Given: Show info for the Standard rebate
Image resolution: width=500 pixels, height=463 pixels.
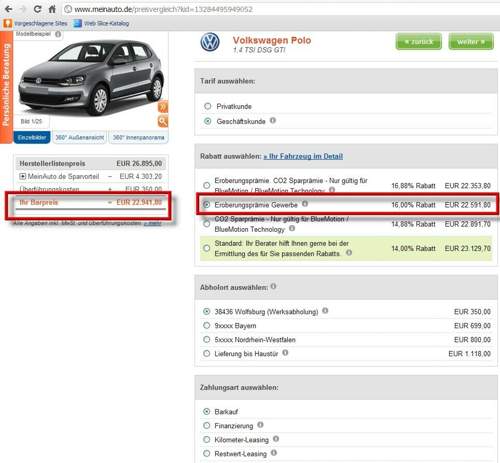Looking at the screenshot, I should point(349,253).
